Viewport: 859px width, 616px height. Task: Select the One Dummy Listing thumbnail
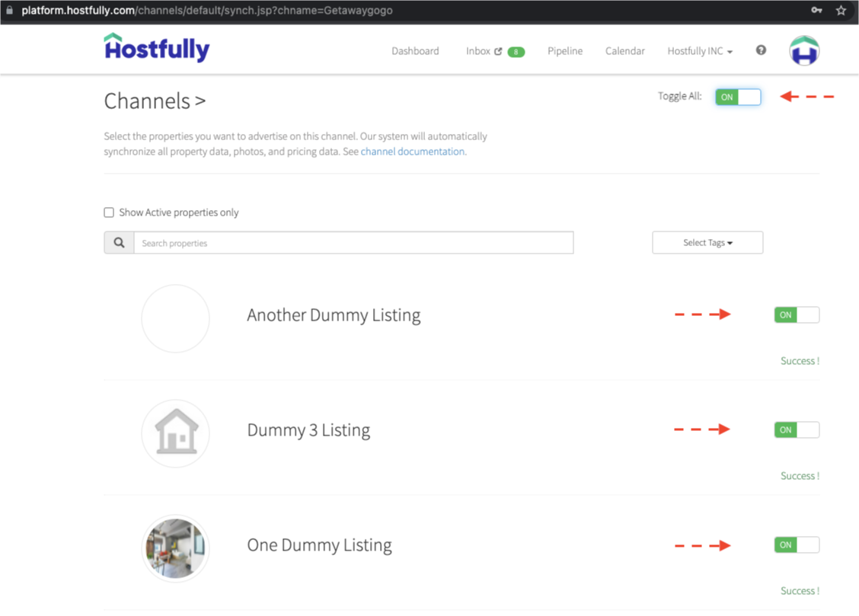tap(175, 548)
